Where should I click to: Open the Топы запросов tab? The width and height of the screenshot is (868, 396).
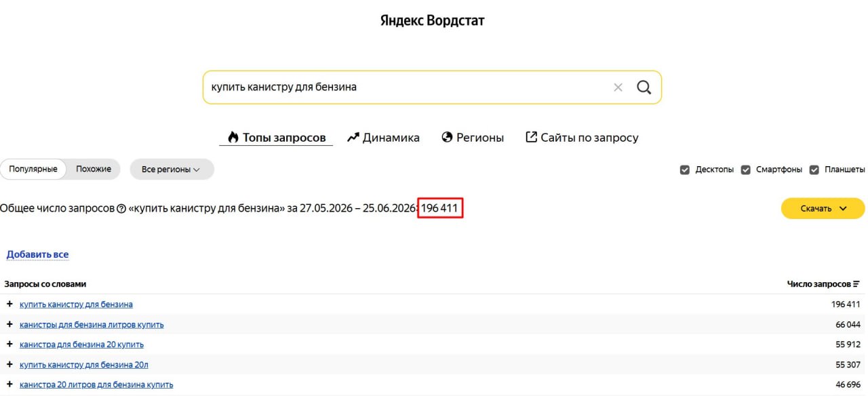(276, 138)
